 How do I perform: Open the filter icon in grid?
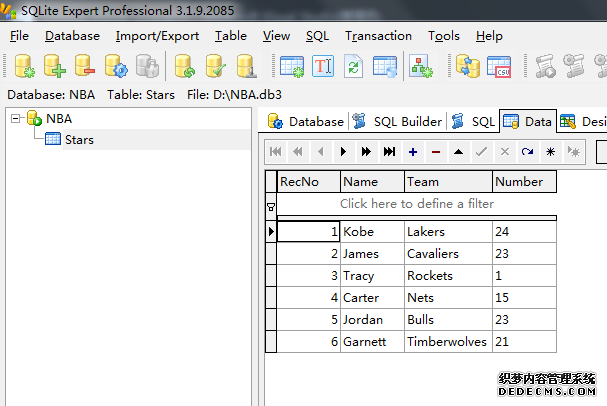pos(270,205)
